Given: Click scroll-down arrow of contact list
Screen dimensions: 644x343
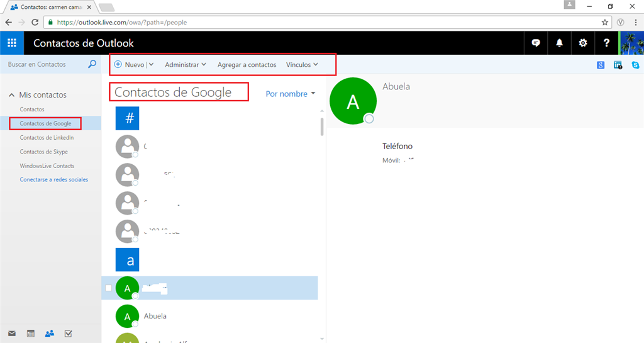Looking at the screenshot, I should 322,339.
